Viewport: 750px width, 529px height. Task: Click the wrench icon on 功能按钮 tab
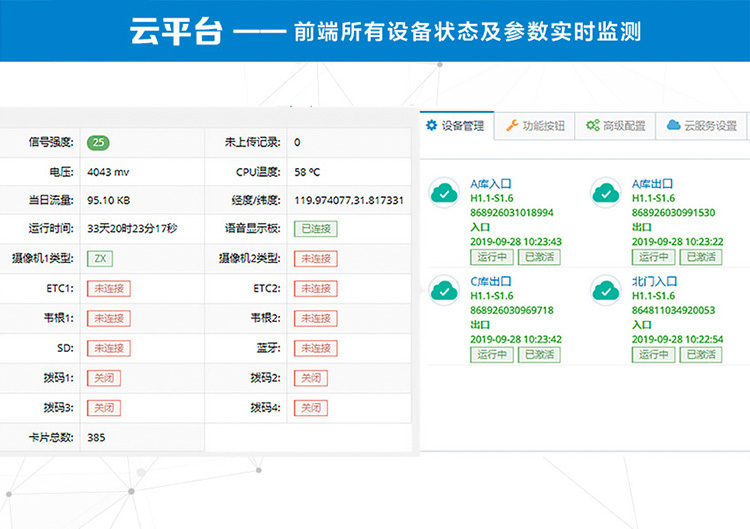512,125
